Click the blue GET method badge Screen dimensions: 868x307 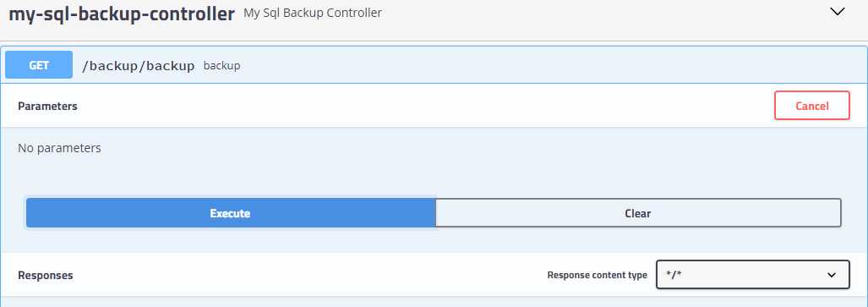pos(39,65)
